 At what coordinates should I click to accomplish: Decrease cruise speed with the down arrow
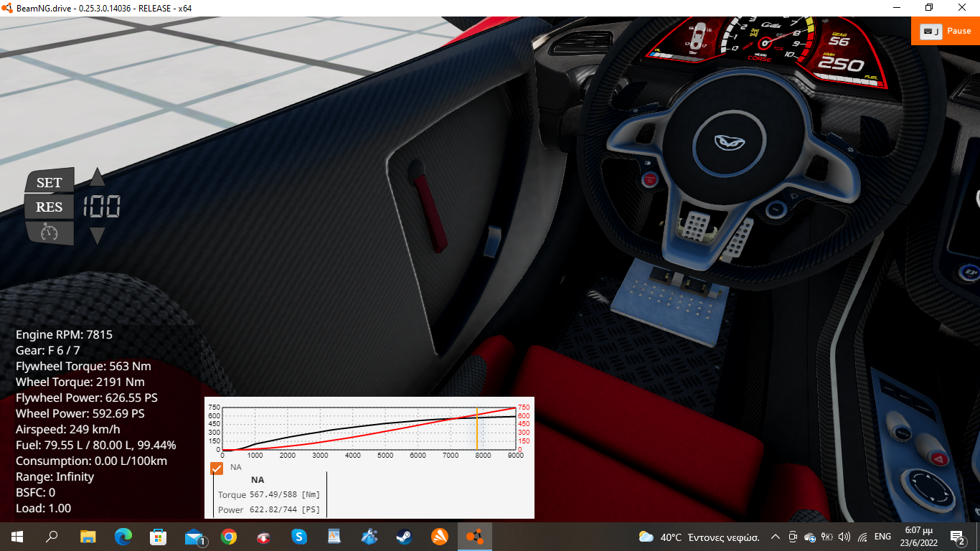click(98, 236)
